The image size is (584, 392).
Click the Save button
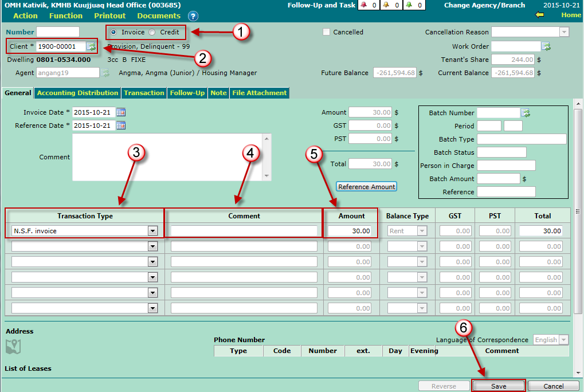point(498,386)
